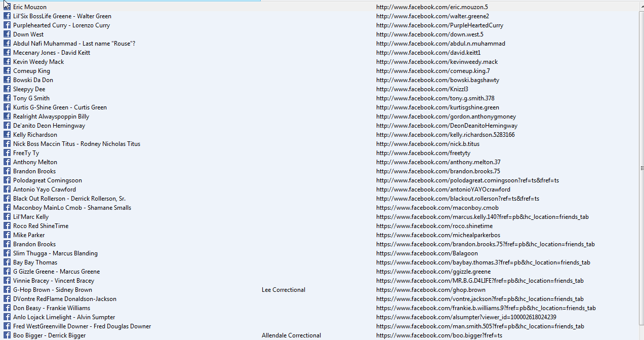Click URL facebook.com/MR.B.G.D4LIFE
This screenshot has width=644, height=340.
(480, 281)
